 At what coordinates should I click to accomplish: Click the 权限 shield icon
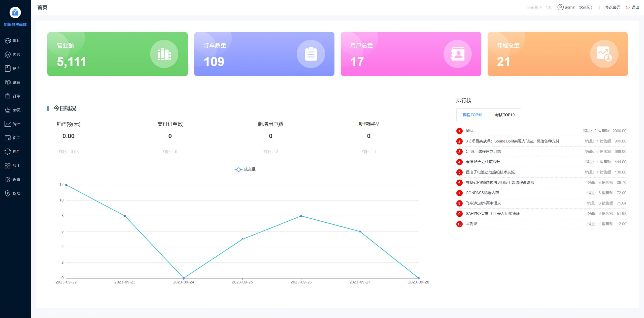[x=8, y=193]
